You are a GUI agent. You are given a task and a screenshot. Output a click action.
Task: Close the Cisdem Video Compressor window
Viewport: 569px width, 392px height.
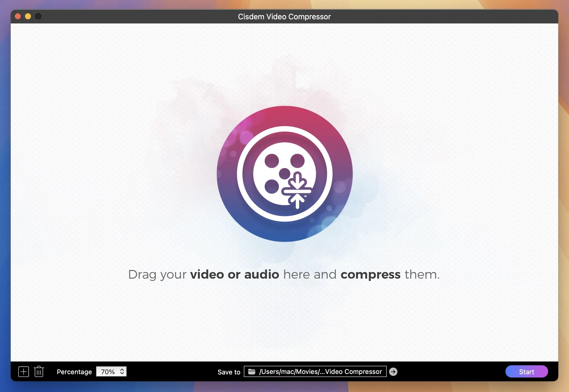[x=18, y=17]
